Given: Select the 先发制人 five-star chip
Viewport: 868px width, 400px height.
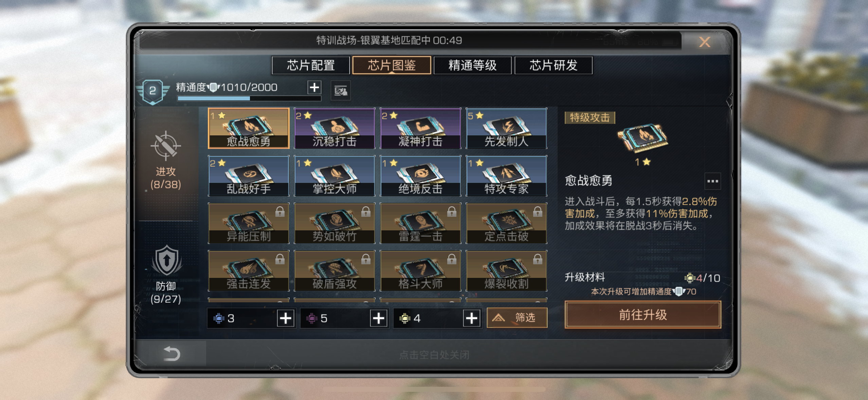Looking at the screenshot, I should point(506,128).
